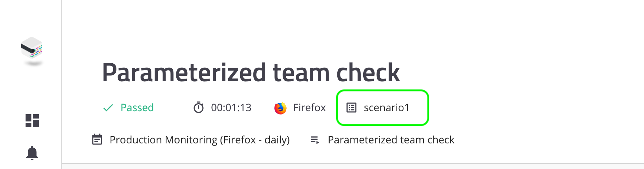Image resolution: width=644 pixels, height=169 pixels.
Task: Click the cube-shaped app logo in the sidebar
Action: (32, 48)
